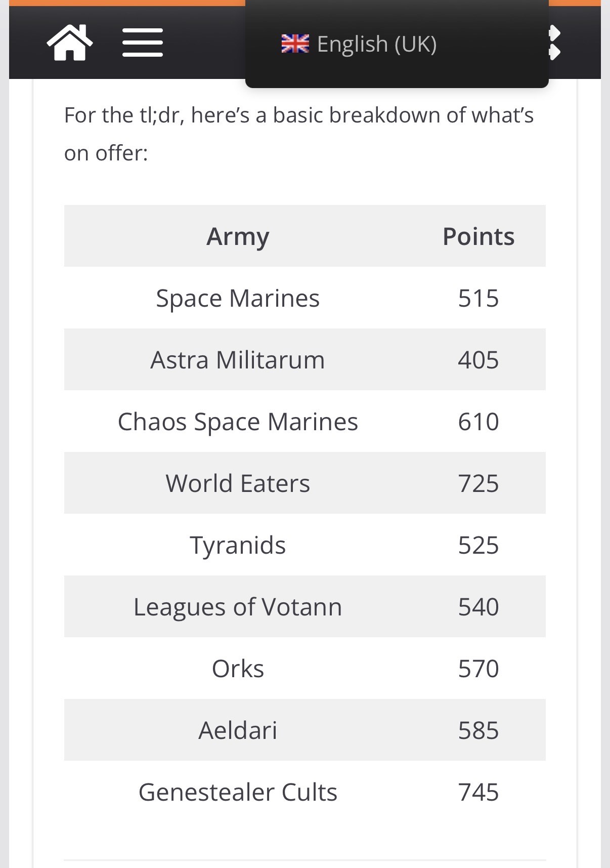Click the 745 points value
The image size is (610, 868).
point(478,792)
